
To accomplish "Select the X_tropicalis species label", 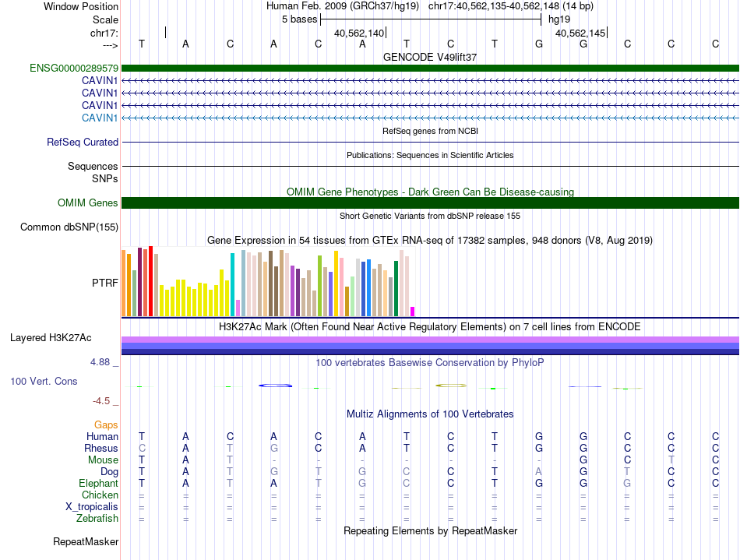I will [x=92, y=507].
